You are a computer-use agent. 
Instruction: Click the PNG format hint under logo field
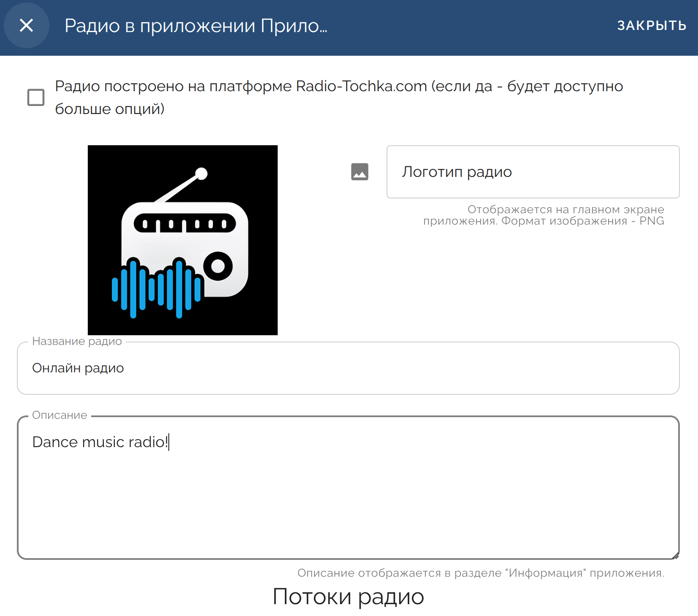[x=544, y=215]
